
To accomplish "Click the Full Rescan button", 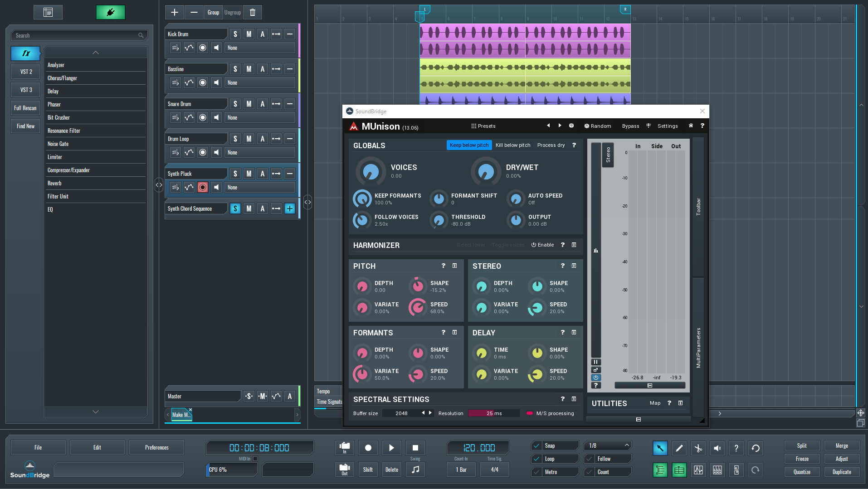I will [x=25, y=108].
